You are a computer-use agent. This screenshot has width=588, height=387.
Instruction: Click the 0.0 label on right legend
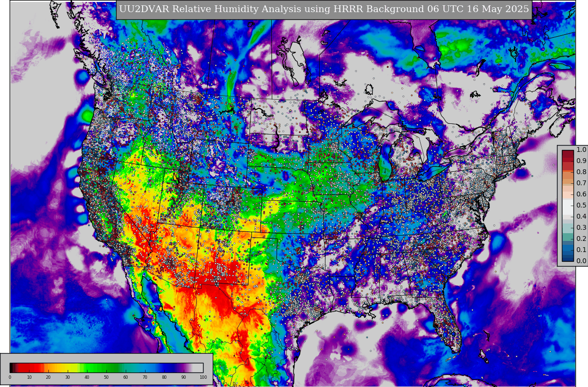581,261
